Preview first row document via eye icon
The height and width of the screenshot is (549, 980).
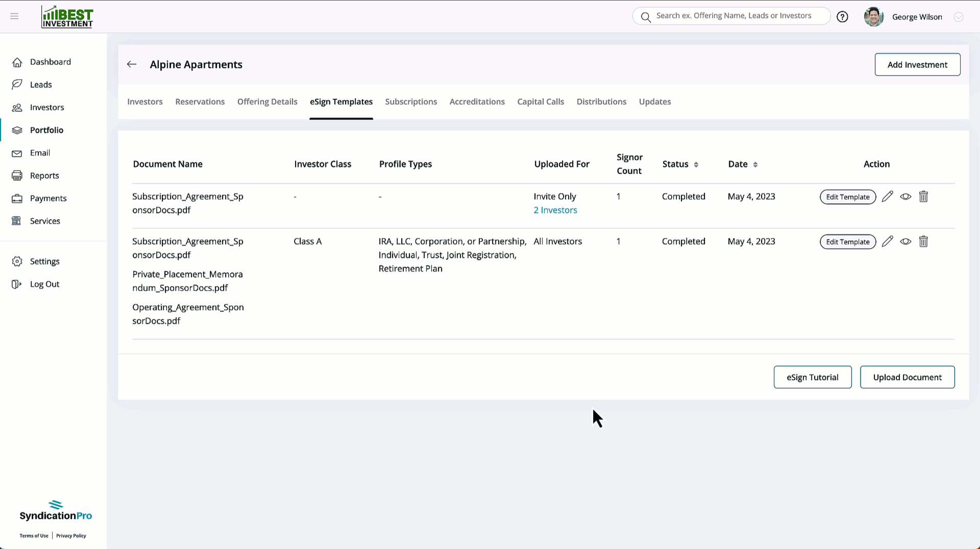tap(905, 197)
